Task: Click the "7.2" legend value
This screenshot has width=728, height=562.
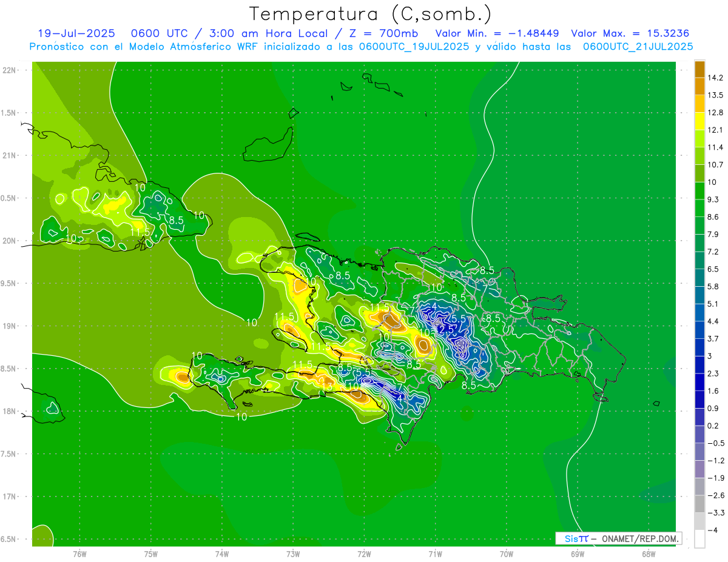Action: coord(713,252)
